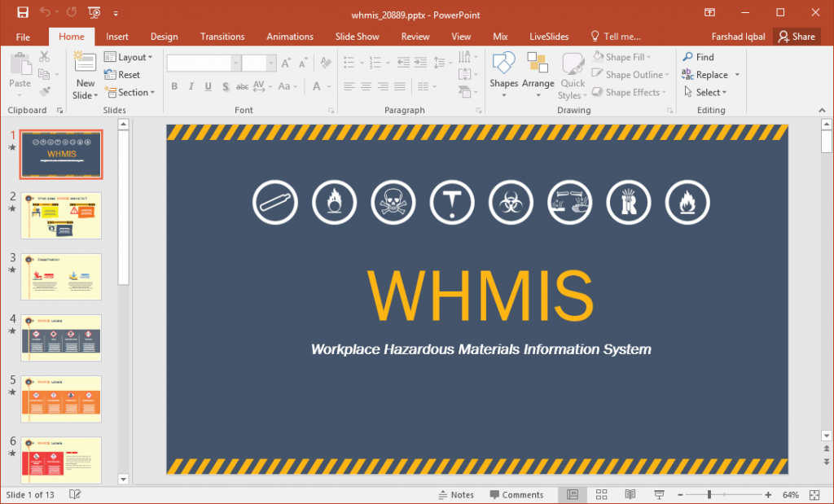
Task: Expand the Section dropdown
Action: (130, 92)
